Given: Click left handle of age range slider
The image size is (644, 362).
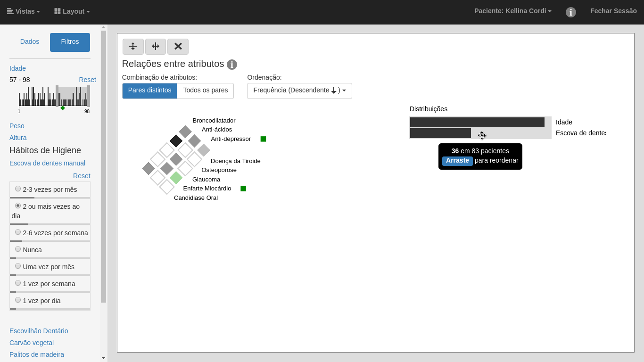Looking at the screenshot, I should 57,96.
